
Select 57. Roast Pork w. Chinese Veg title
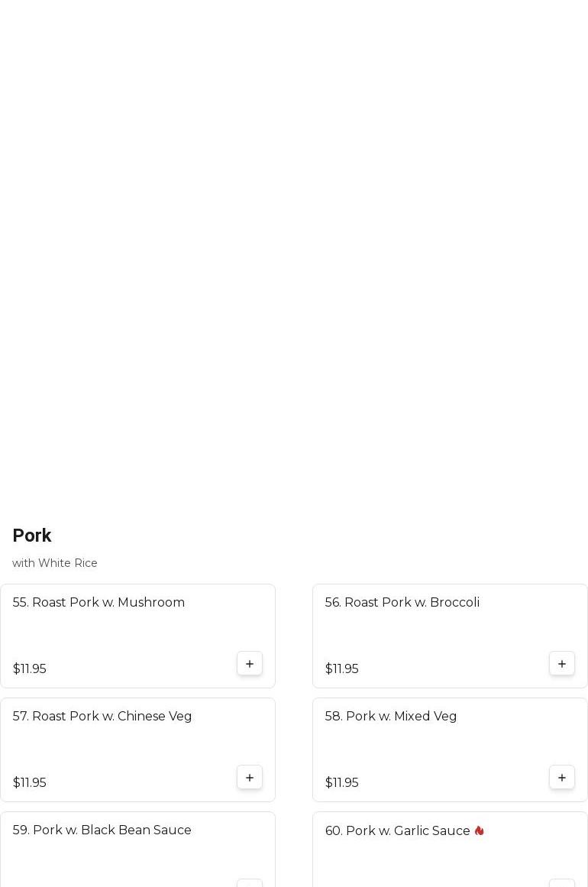(x=102, y=716)
